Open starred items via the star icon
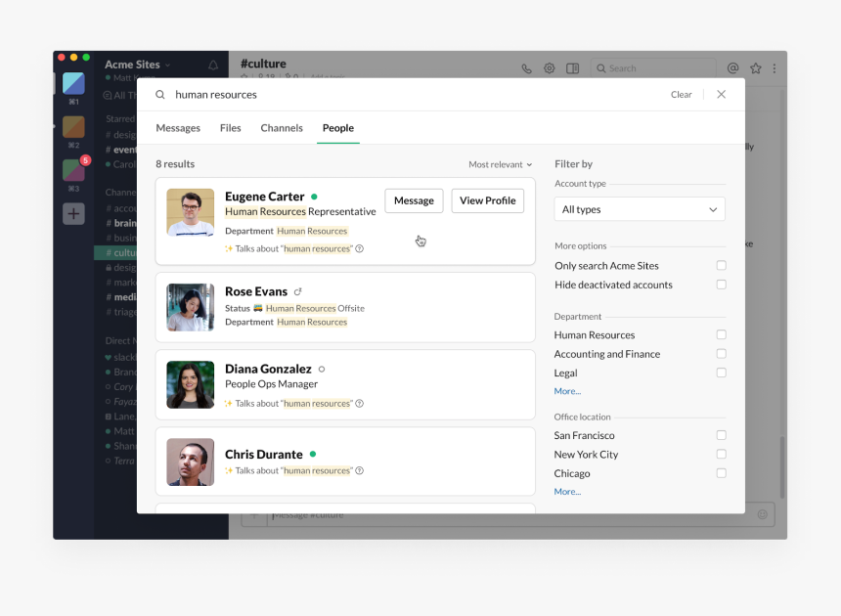Viewport: 841px width, 616px height. tap(755, 67)
